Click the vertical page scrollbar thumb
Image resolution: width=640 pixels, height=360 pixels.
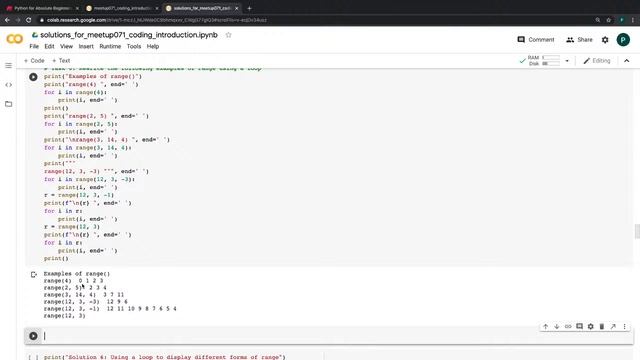[637, 231]
